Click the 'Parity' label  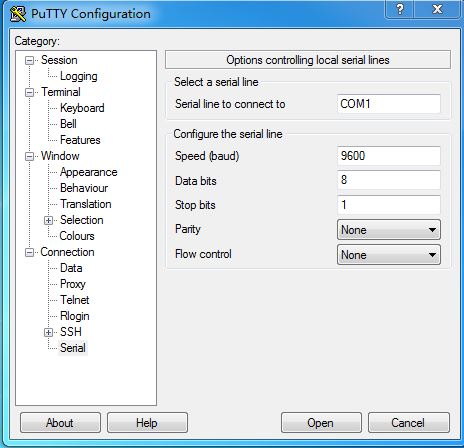(x=188, y=229)
